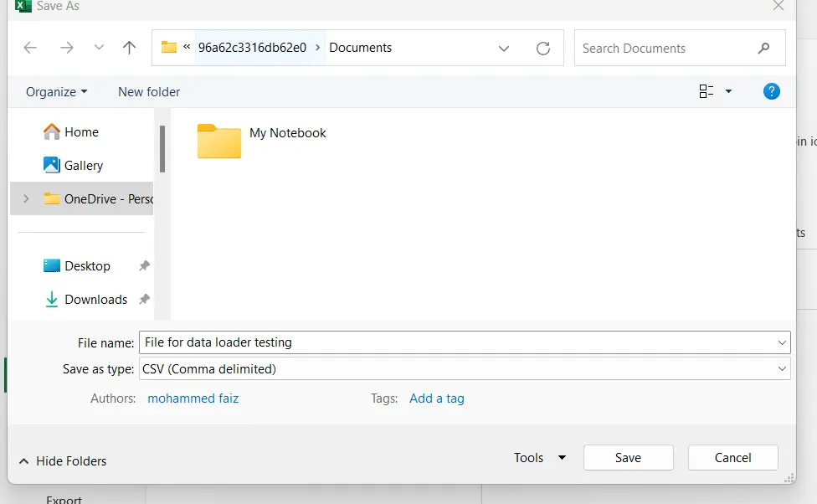Image resolution: width=817 pixels, height=504 pixels.
Task: Open the Organize menu
Action: [x=56, y=92]
